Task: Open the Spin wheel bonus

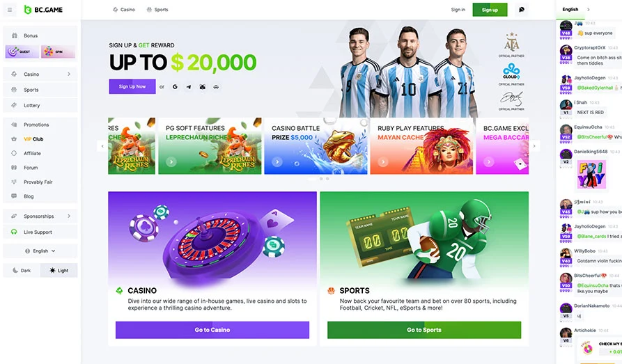Action: (x=58, y=52)
